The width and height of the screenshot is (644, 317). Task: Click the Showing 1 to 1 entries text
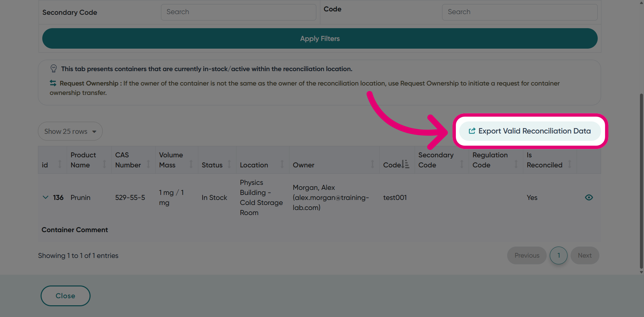[78, 256]
